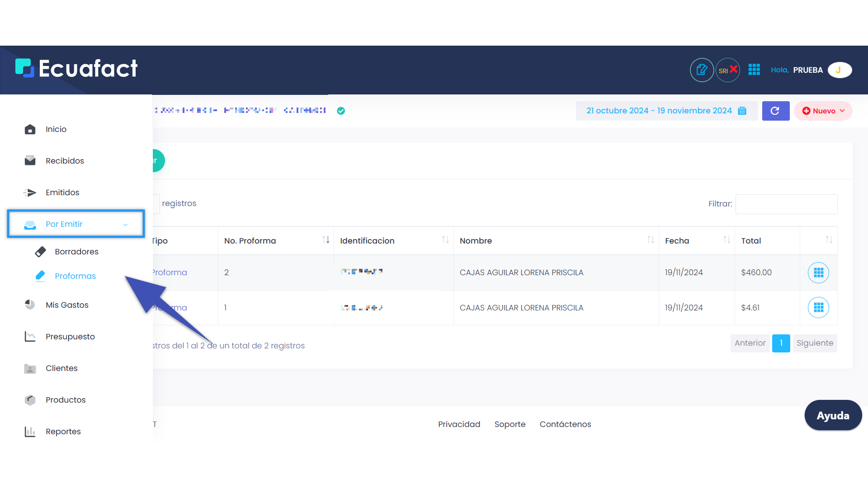Viewport: 868px width, 488px height.
Task: Open Recibidos in sidebar
Action: [65, 161]
